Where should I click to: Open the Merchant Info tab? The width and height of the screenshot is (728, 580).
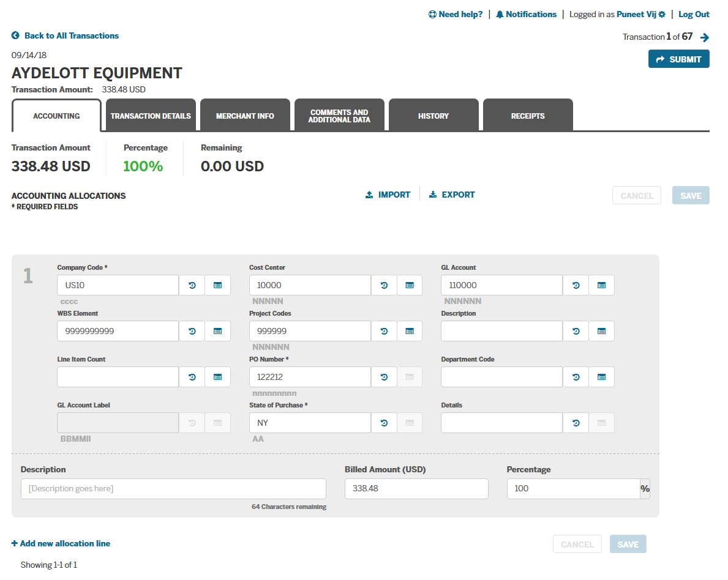[245, 116]
